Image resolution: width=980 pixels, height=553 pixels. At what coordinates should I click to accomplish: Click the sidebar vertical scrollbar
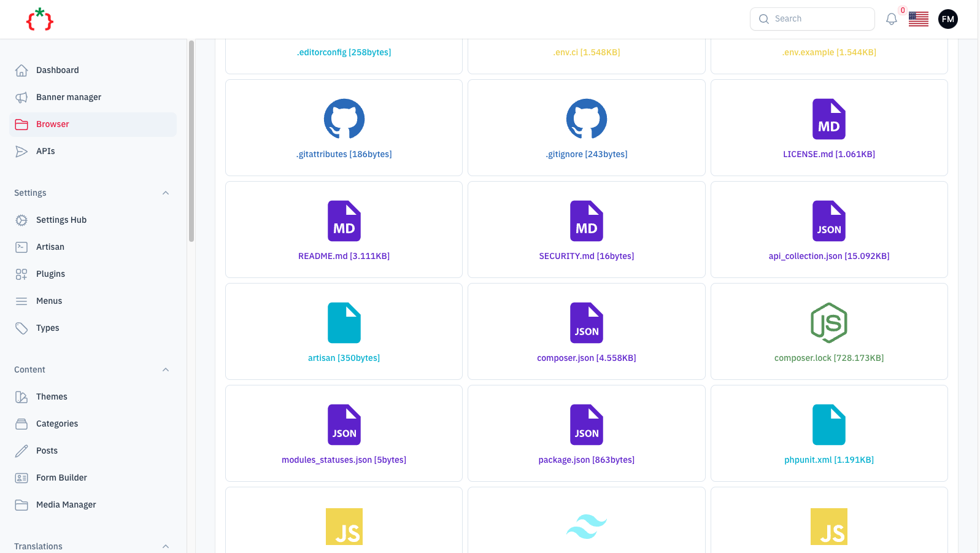click(191, 141)
